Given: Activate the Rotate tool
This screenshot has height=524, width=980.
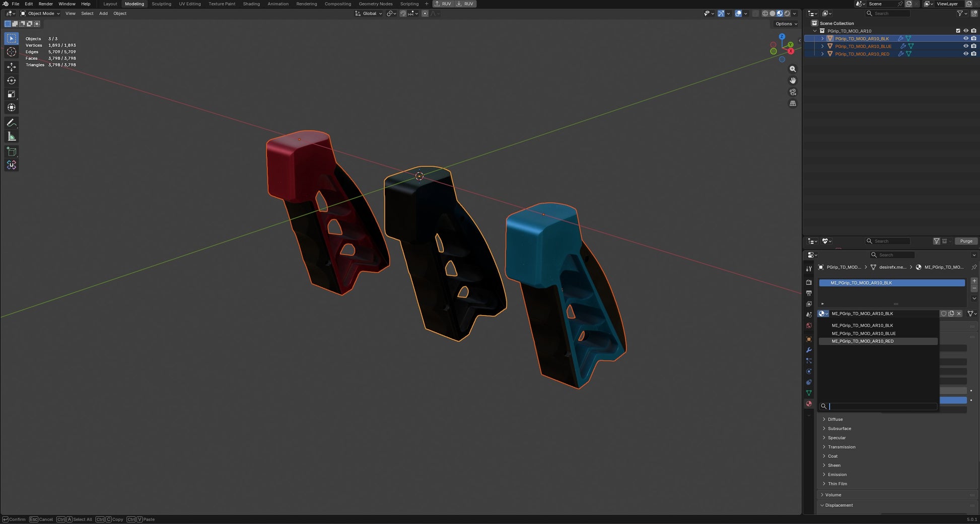Looking at the screenshot, I should [x=12, y=81].
